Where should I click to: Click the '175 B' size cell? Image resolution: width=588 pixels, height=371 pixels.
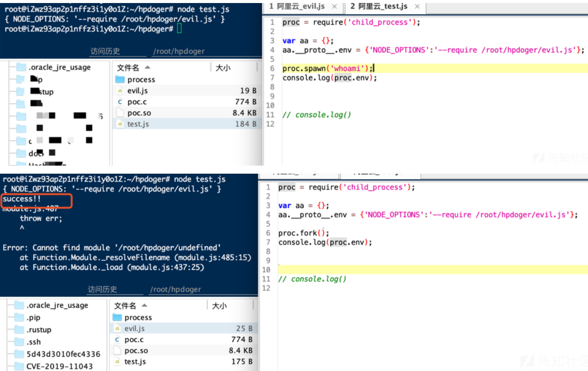click(x=242, y=361)
